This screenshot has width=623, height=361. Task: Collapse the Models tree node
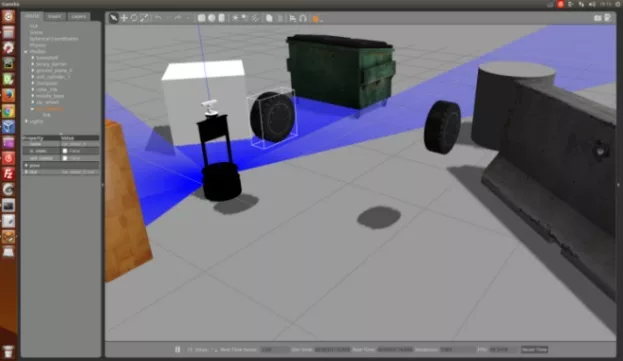26,52
